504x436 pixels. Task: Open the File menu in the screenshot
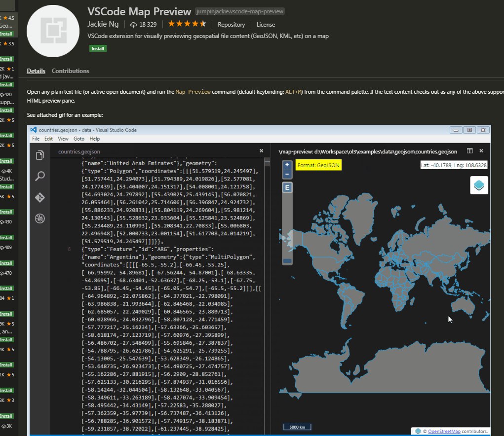36,139
